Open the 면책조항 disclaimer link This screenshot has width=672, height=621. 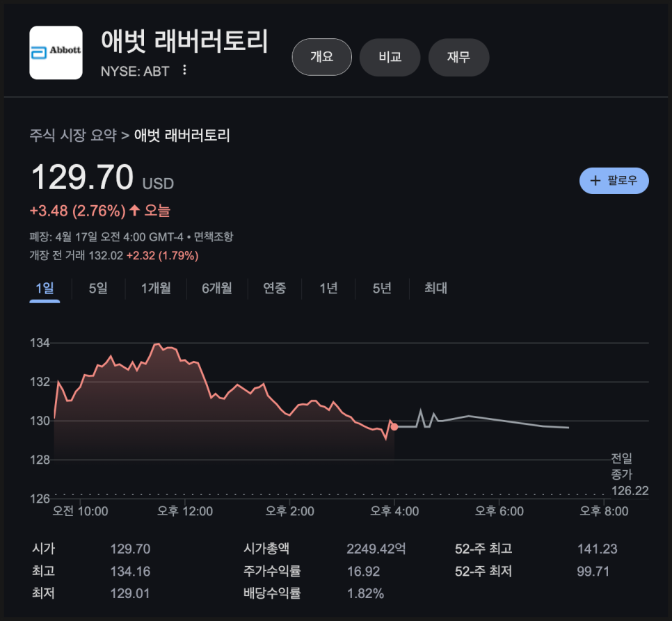(214, 237)
